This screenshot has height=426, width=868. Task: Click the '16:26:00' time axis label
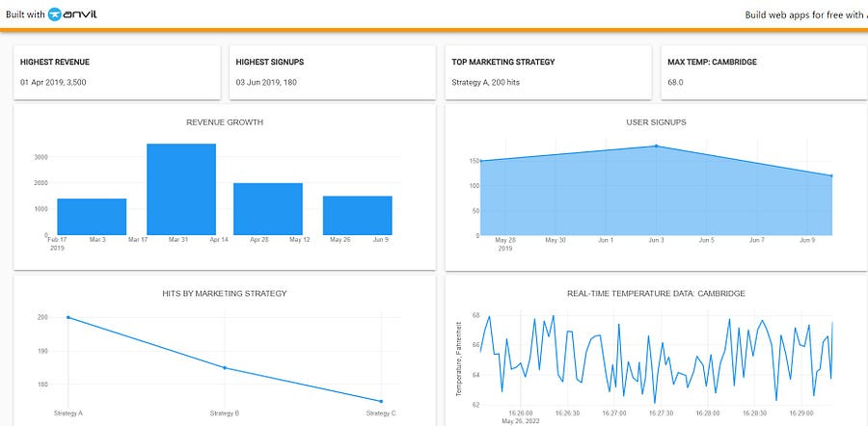[521, 413]
